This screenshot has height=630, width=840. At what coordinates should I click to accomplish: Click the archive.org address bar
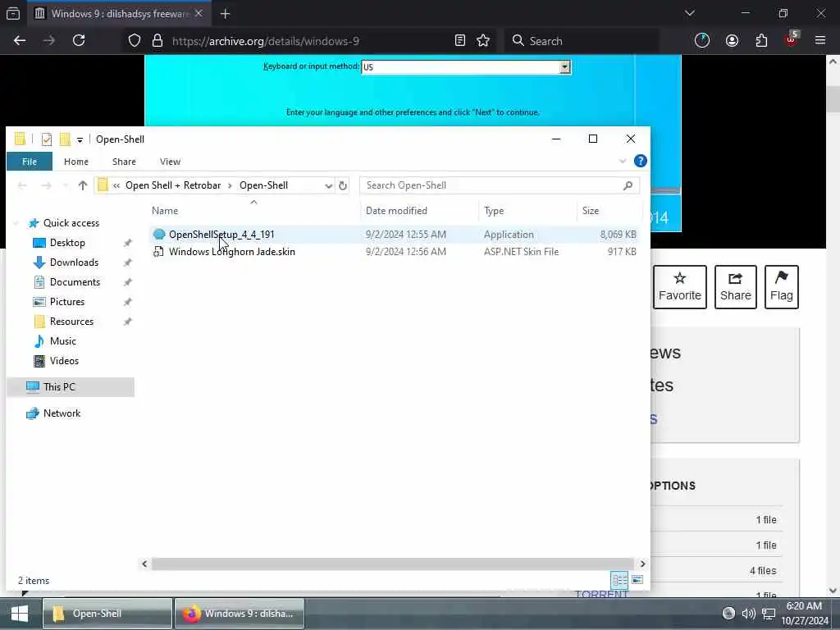[266, 41]
